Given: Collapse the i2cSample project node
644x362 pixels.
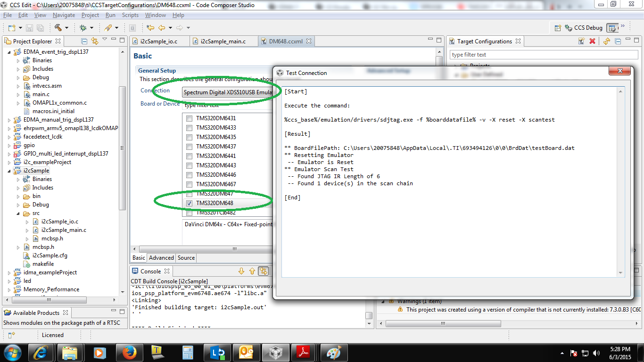Looking at the screenshot, I should [9, 171].
